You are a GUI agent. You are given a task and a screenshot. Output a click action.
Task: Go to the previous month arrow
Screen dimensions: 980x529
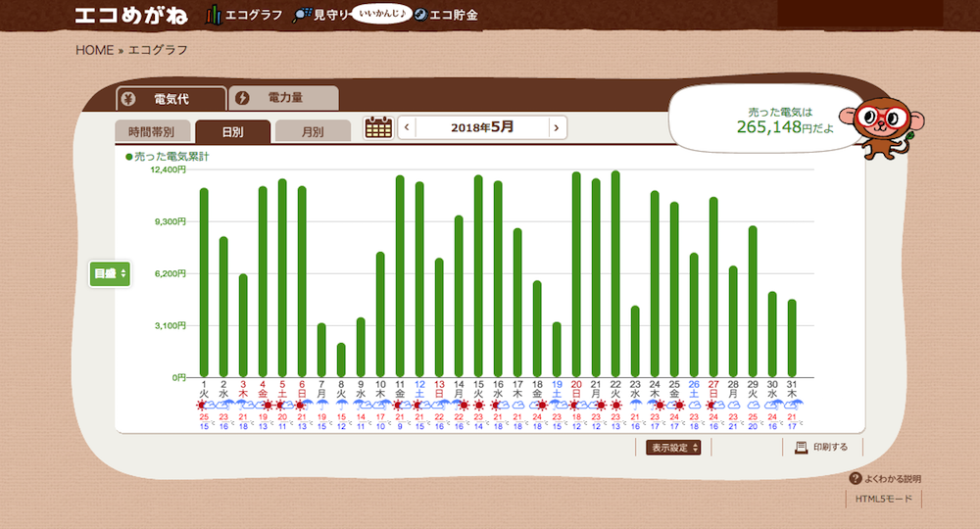407,127
